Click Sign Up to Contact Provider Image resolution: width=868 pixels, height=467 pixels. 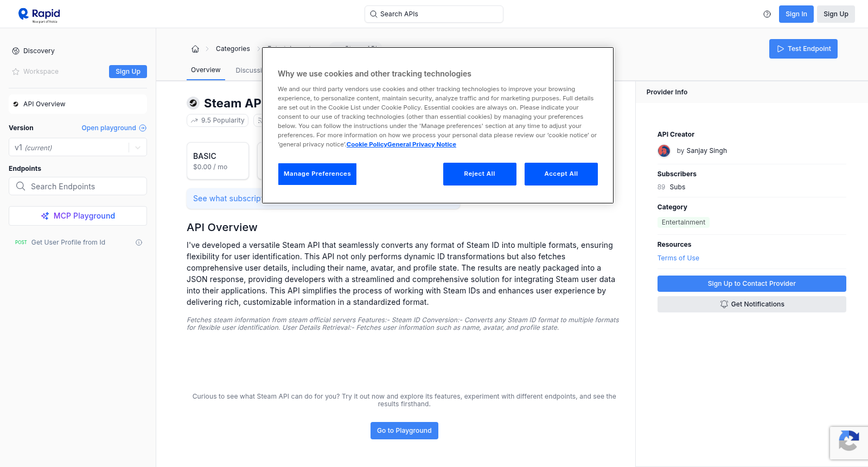pyautogui.click(x=751, y=284)
